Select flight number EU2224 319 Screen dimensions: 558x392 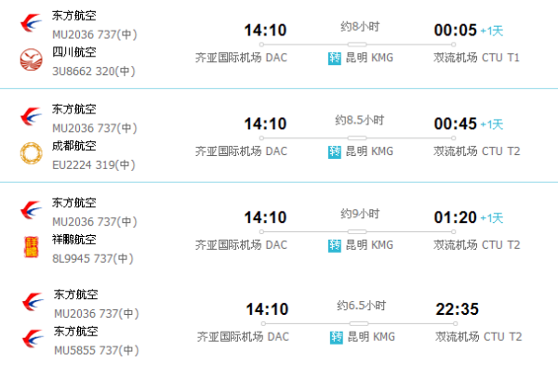coord(94,165)
